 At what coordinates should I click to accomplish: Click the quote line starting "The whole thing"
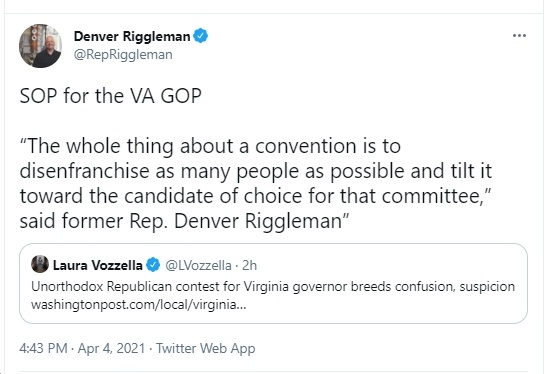point(210,146)
